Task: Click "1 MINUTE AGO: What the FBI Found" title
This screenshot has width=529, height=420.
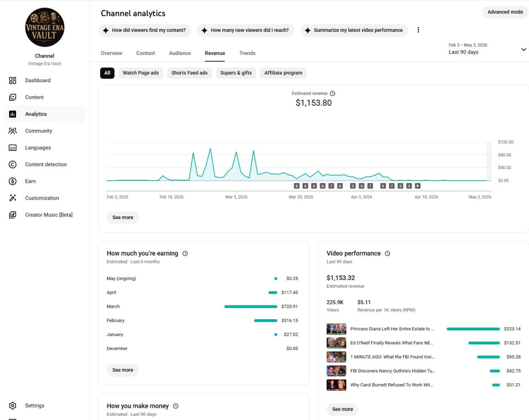Action: 392,357
